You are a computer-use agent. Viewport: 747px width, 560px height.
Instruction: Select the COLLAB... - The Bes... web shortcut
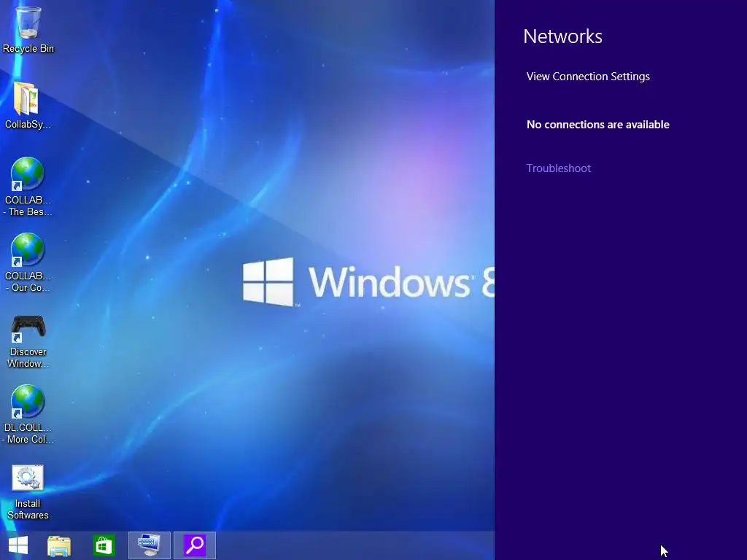pos(28,187)
